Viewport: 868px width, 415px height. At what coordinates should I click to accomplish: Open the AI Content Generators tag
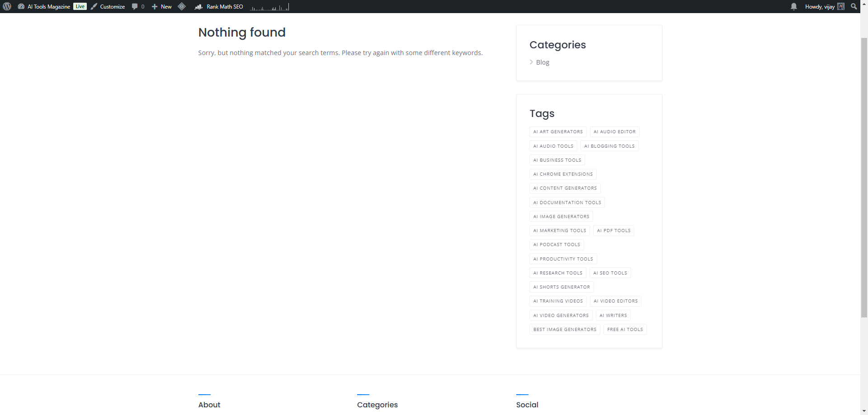click(565, 188)
